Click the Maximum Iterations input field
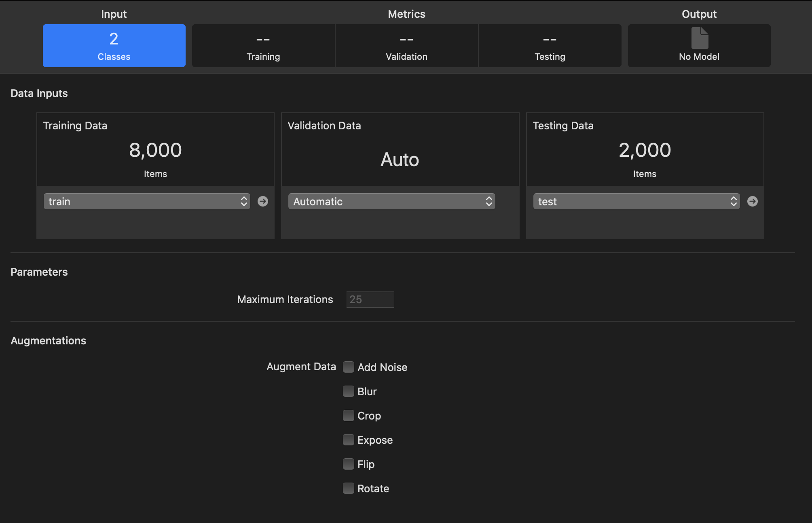812x523 pixels. (x=370, y=299)
